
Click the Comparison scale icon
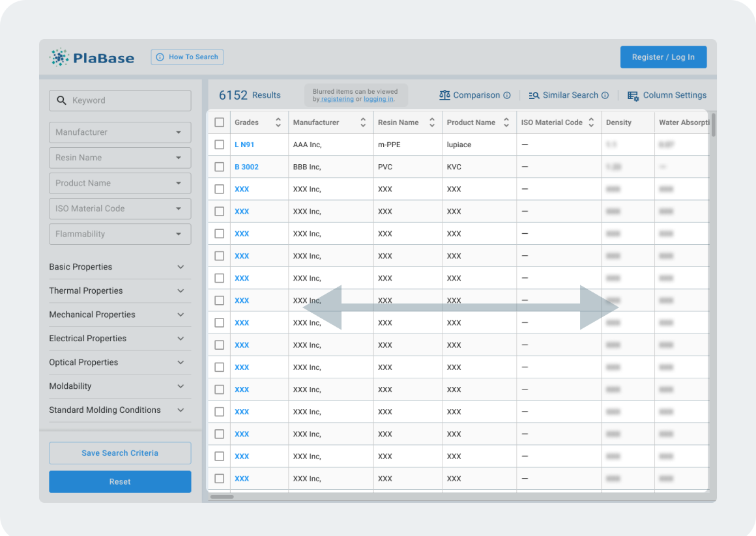444,95
